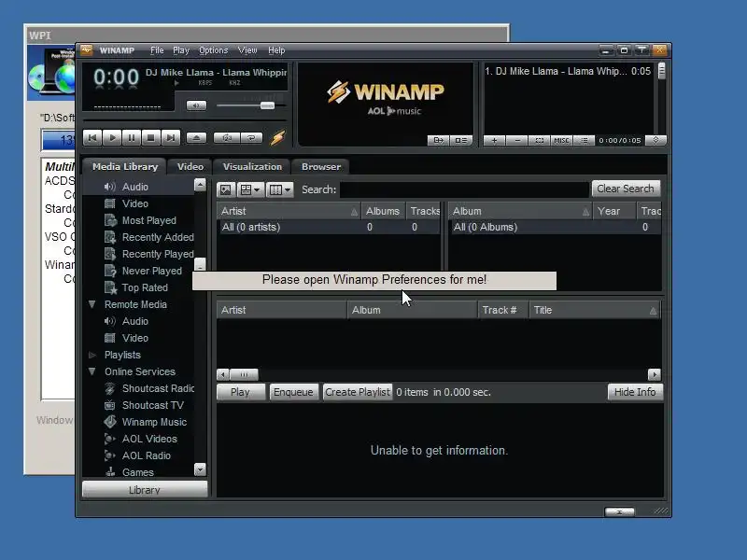This screenshot has height=560, width=747.
Task: Open the Help menu
Action: pos(276,50)
